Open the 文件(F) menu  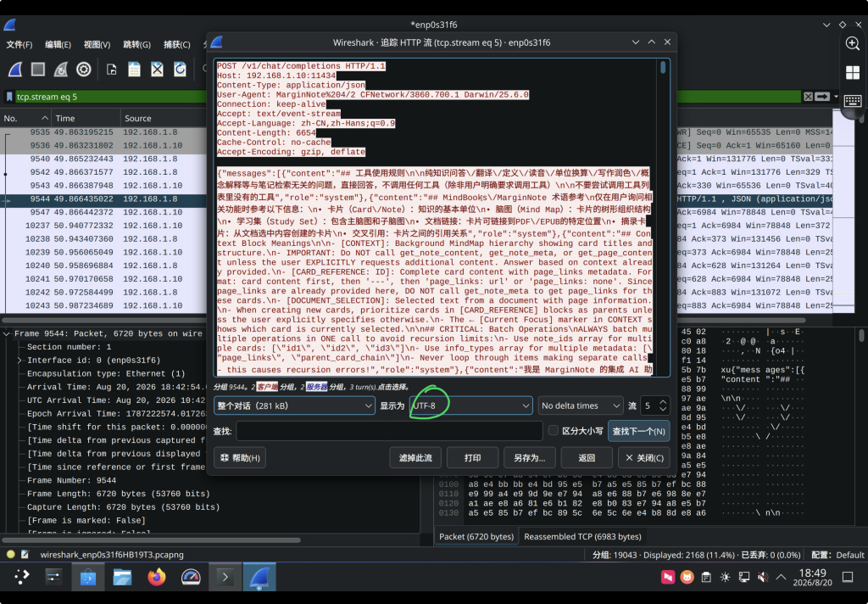click(x=19, y=44)
